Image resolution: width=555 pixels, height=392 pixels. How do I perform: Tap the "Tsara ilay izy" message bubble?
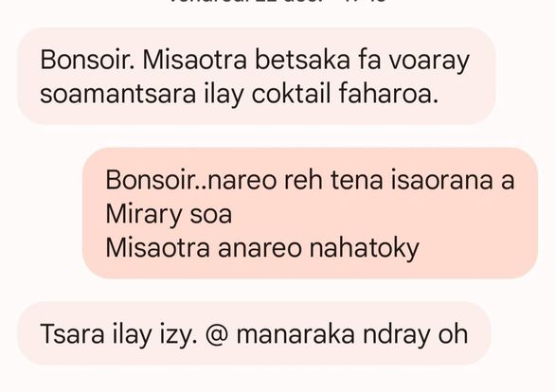[x=254, y=333]
